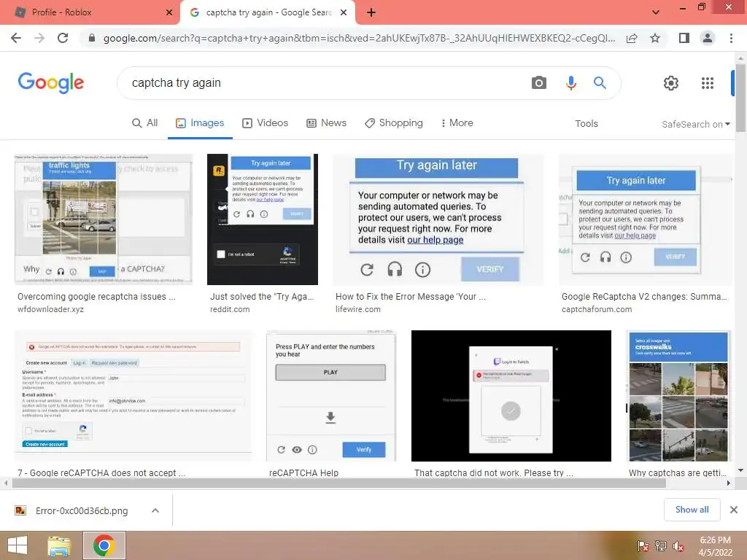Image resolution: width=747 pixels, height=560 pixels.
Task: Click the muted volume tray icon
Action: pyautogui.click(x=678, y=546)
